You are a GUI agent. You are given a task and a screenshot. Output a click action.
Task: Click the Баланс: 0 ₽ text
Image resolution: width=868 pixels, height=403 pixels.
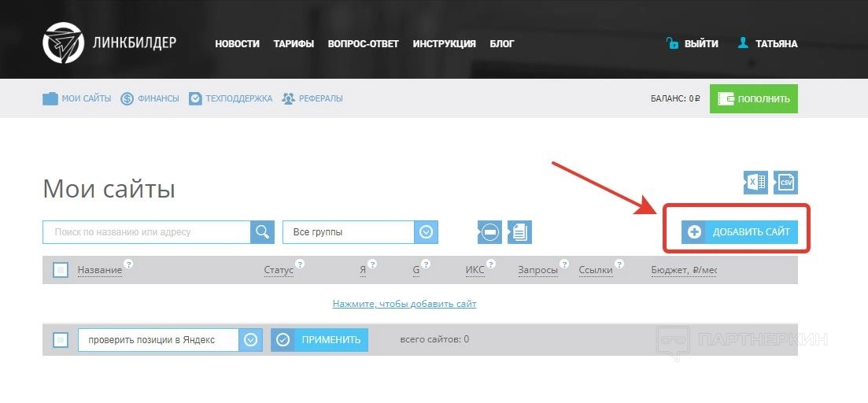click(676, 98)
